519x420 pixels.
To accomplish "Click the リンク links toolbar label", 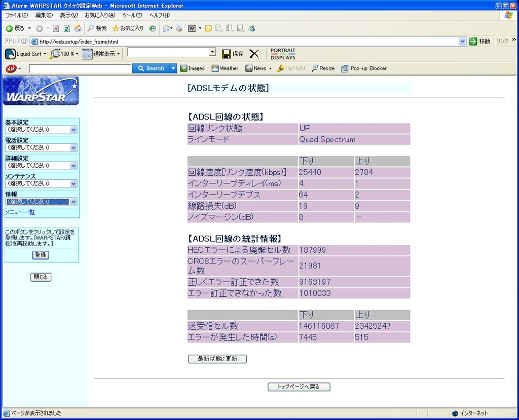I will point(502,41).
